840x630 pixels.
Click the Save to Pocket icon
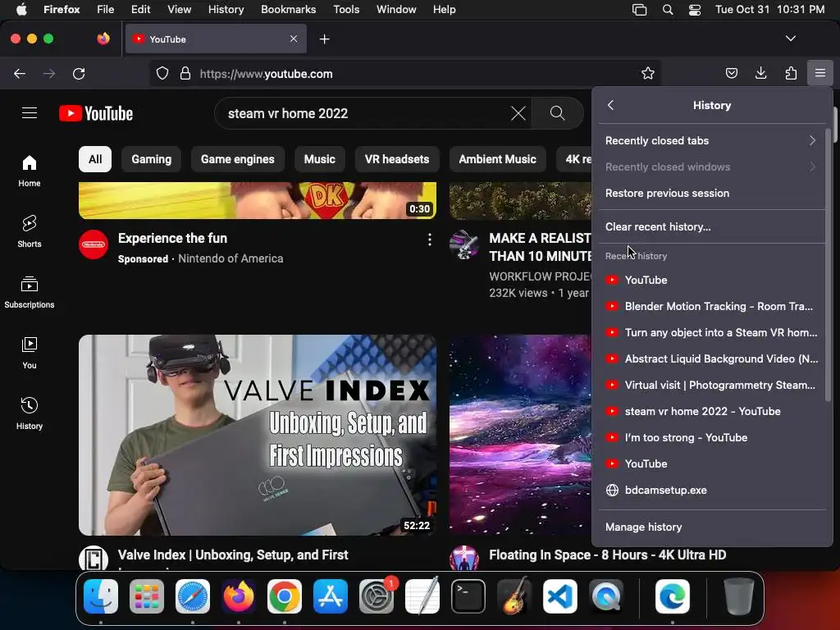click(x=731, y=73)
